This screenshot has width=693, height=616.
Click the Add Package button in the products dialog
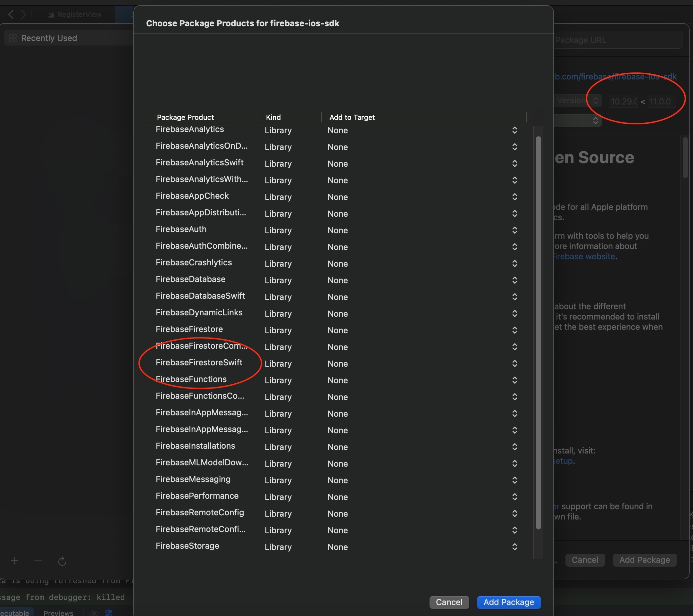[509, 602]
